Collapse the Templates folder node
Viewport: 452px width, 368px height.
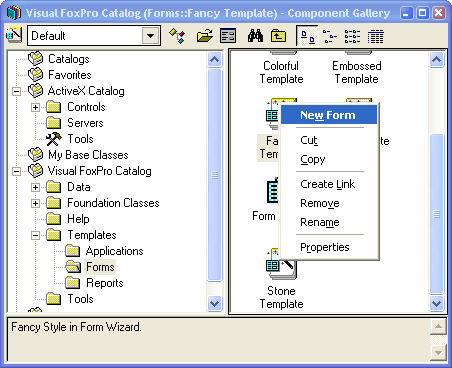(x=35, y=235)
